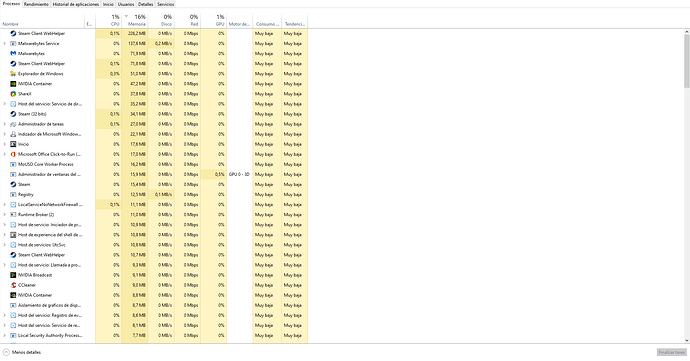The height and width of the screenshot is (361, 690).
Task: Click the Local Security Authority Process icon
Action: point(13,335)
